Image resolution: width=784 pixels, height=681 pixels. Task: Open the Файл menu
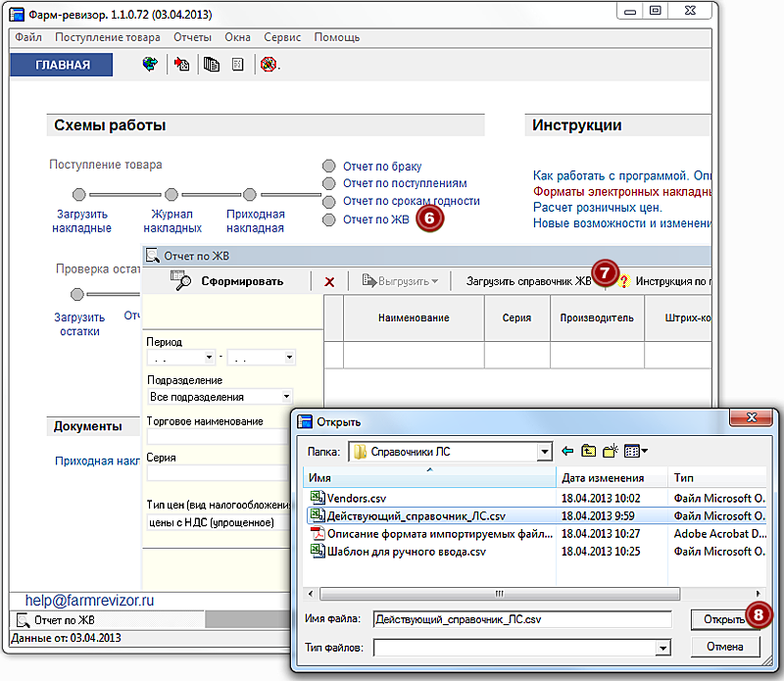(28, 37)
